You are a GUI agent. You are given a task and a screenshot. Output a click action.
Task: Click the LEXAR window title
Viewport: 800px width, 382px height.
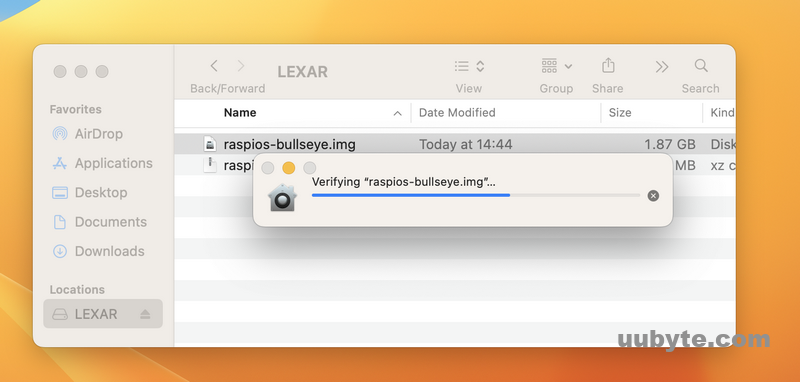(303, 72)
